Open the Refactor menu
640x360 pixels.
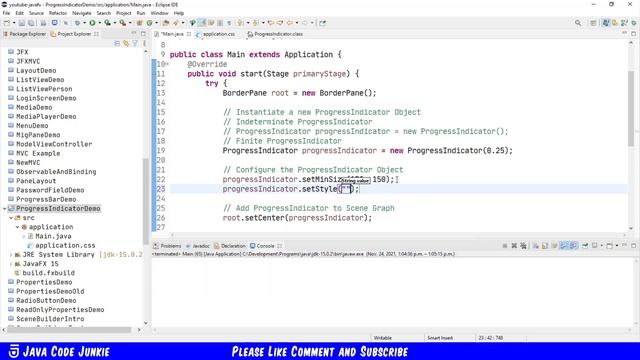tap(58, 13)
